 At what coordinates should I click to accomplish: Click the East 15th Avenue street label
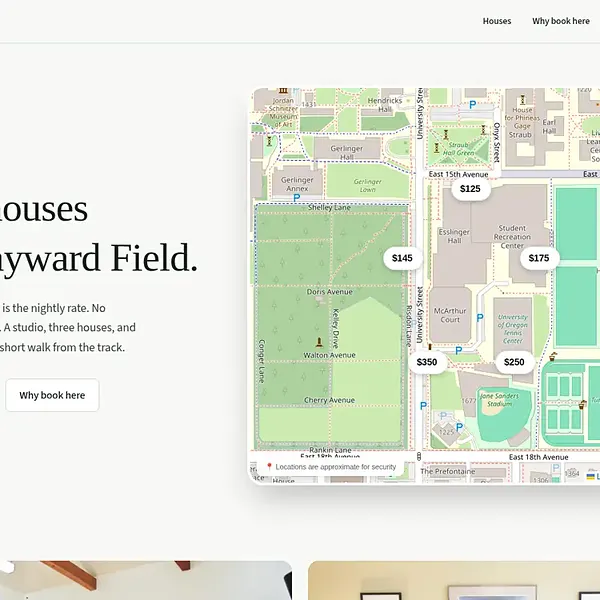(458, 174)
